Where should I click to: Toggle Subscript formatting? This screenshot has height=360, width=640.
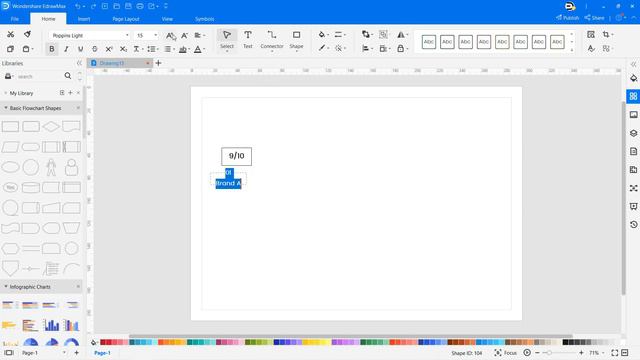[123, 49]
